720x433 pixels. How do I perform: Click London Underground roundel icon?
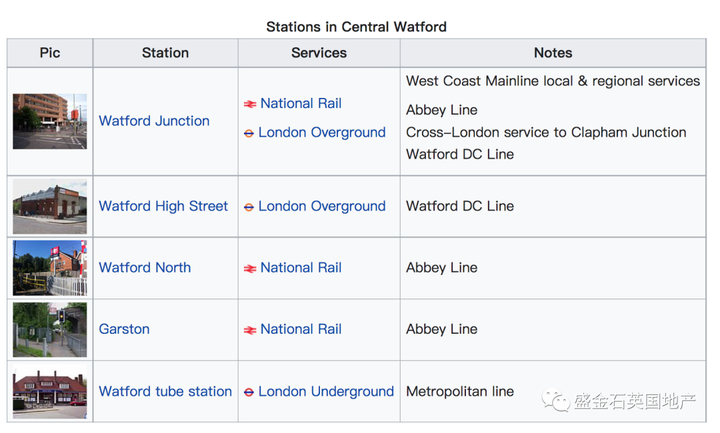pos(249,393)
